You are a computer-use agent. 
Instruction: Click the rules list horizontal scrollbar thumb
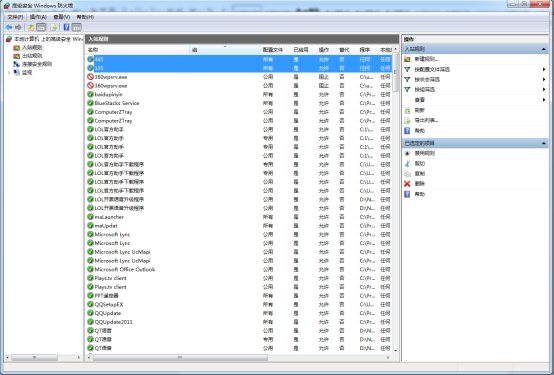pos(180,358)
